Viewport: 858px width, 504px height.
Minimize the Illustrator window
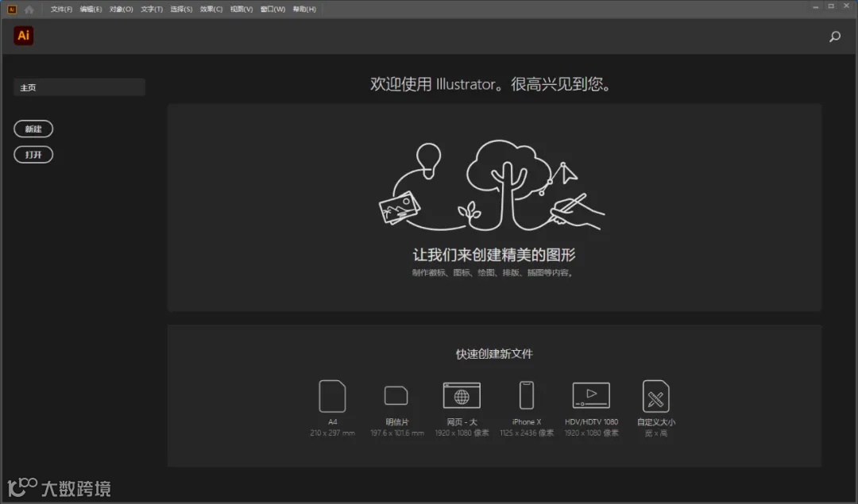tap(815, 6)
